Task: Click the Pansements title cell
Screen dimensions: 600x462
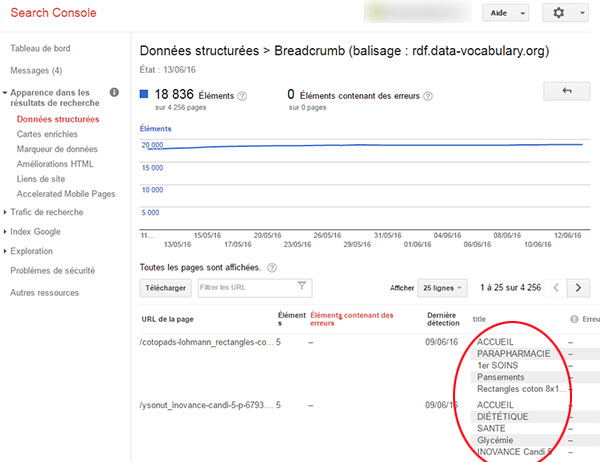Action: pos(501,377)
